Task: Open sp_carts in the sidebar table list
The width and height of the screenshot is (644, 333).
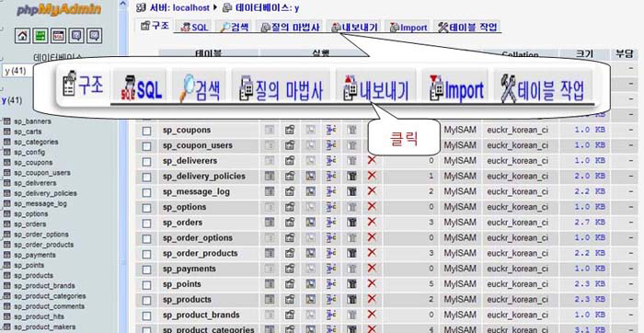Action: click(28, 132)
